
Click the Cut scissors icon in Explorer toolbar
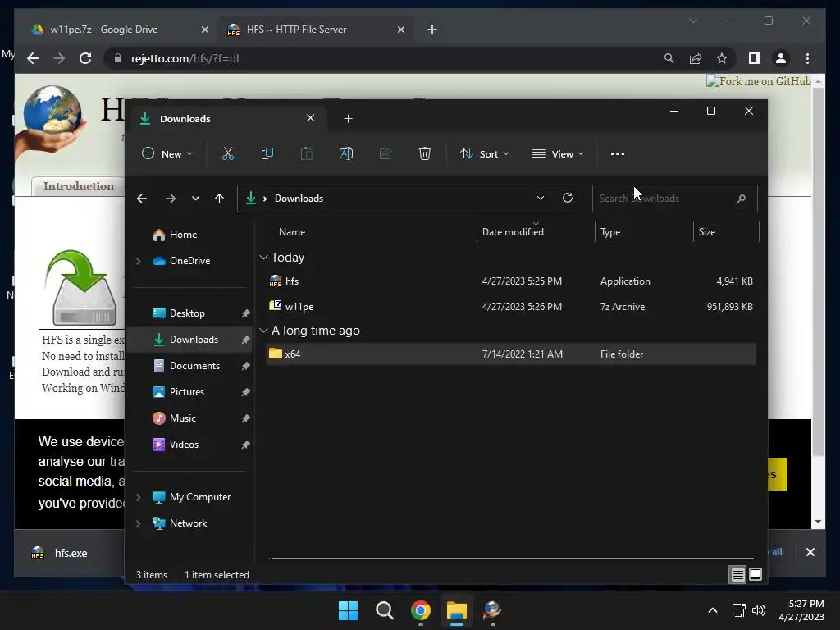coord(228,153)
